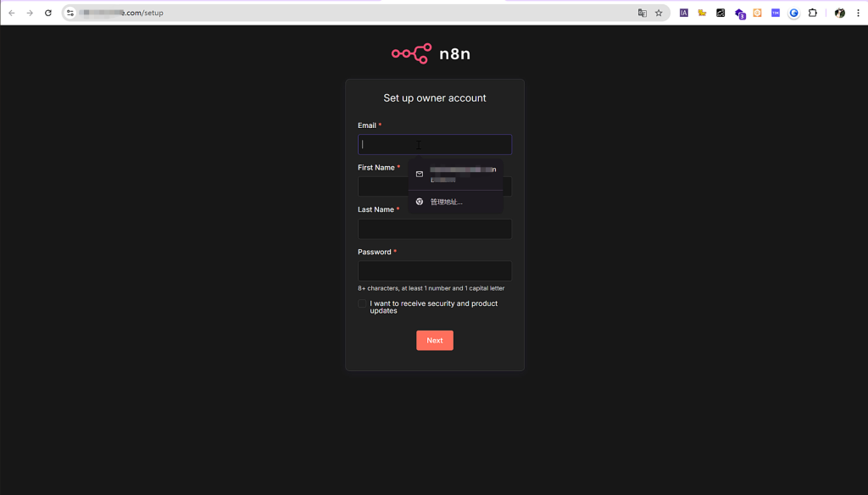Select the suggested email autofill entry
868x495 pixels.
[x=456, y=175]
